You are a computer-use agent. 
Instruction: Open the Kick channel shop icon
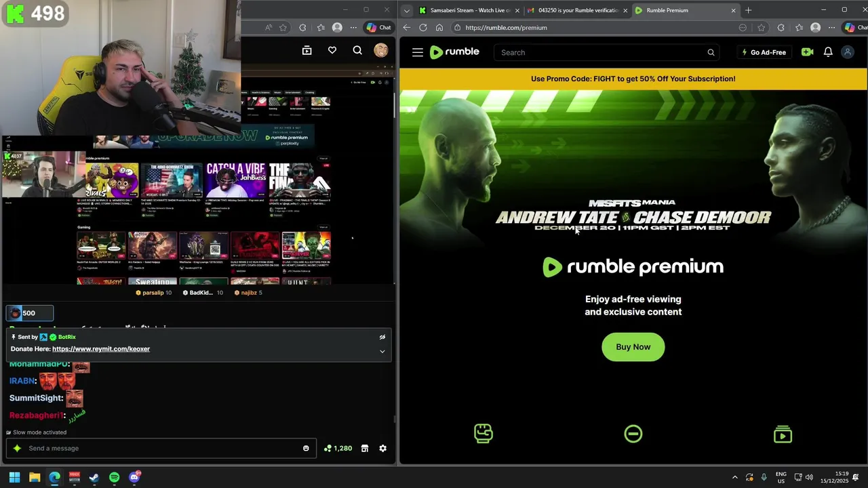[x=364, y=448]
